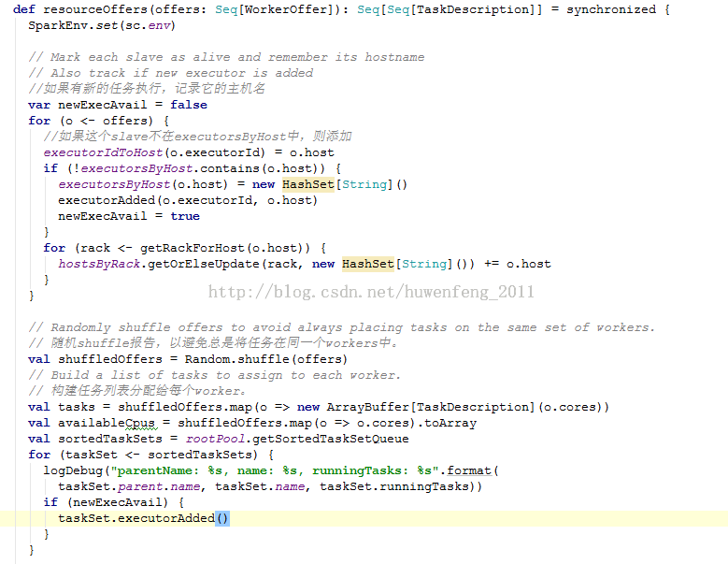Click the synchronized keyword
This screenshot has width=728, height=564.
point(611,9)
